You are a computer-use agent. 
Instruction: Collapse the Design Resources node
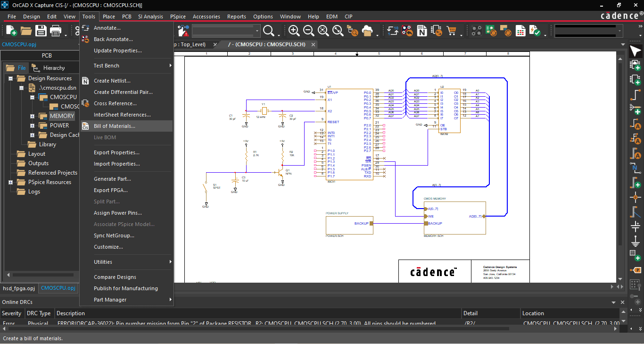click(10, 78)
